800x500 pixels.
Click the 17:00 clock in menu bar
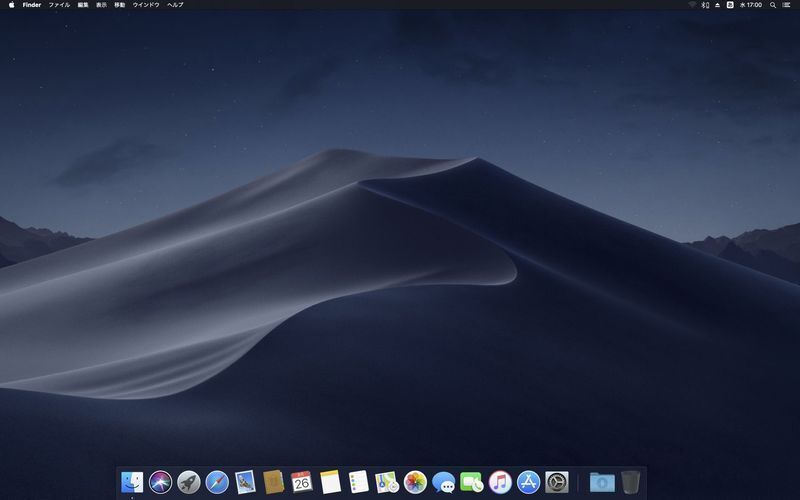pos(751,5)
